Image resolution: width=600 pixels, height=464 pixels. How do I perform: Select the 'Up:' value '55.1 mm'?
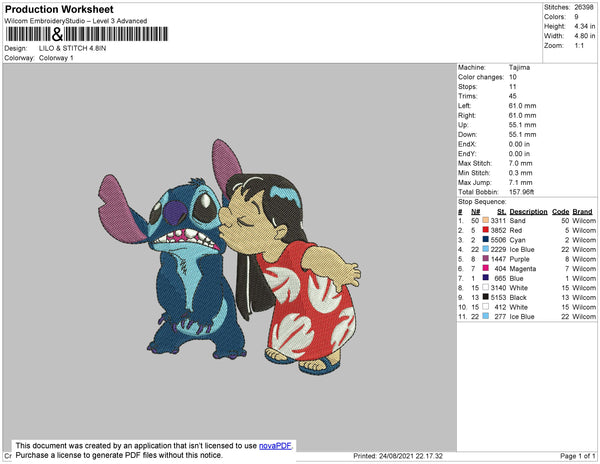coord(522,125)
